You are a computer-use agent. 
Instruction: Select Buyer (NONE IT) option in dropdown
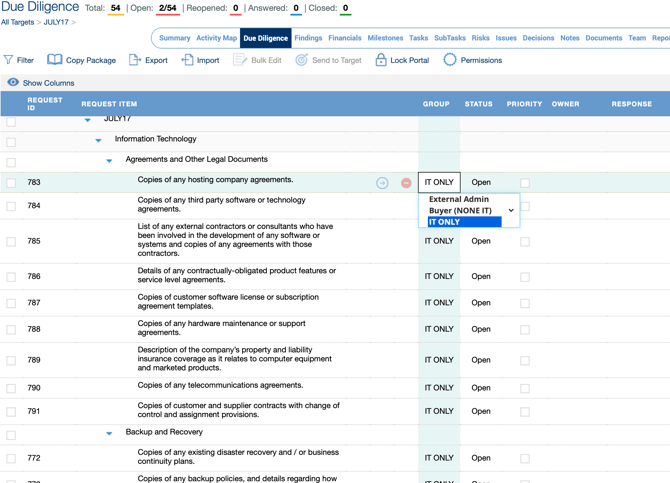[460, 211]
